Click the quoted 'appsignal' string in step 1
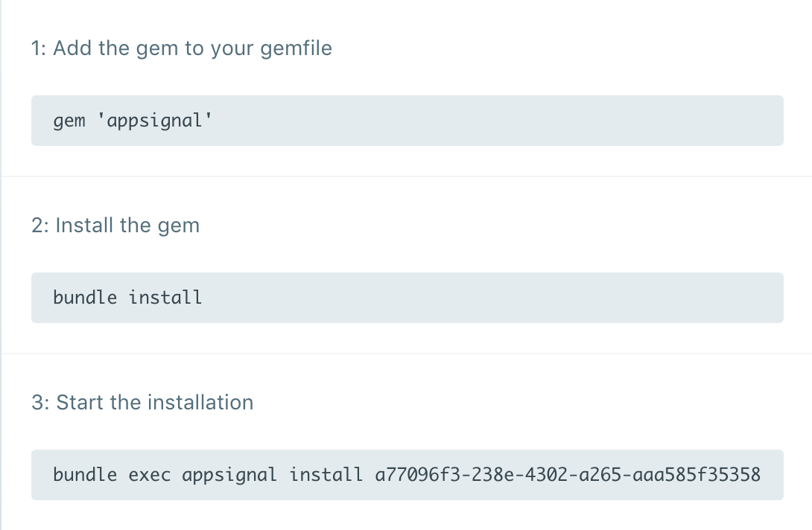 coord(155,121)
